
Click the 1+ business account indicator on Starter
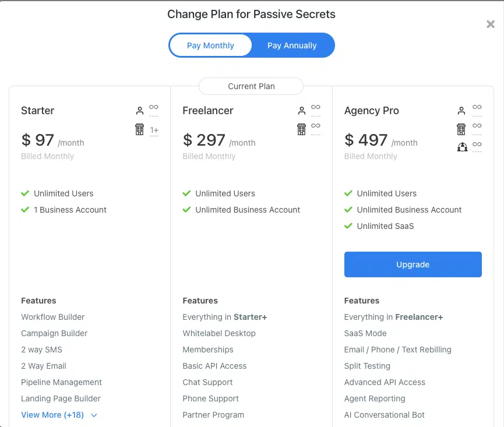tap(154, 130)
